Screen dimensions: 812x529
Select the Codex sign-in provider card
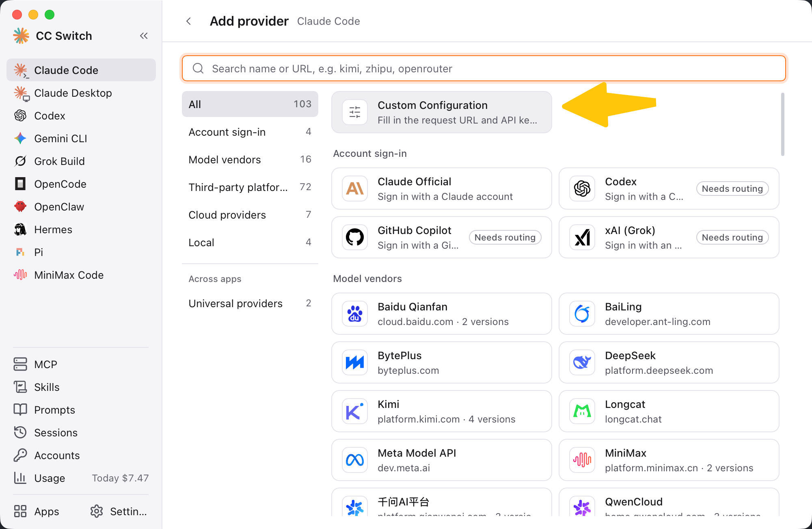coord(669,189)
